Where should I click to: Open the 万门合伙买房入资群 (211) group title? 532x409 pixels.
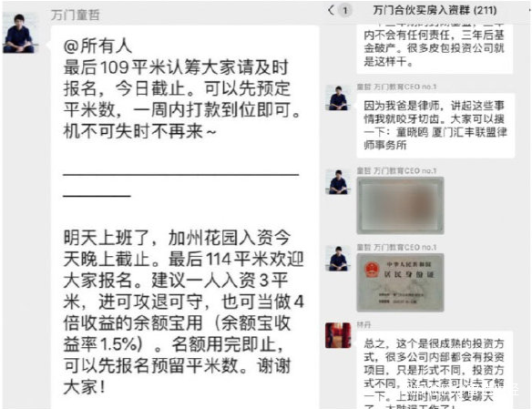tap(435, 10)
